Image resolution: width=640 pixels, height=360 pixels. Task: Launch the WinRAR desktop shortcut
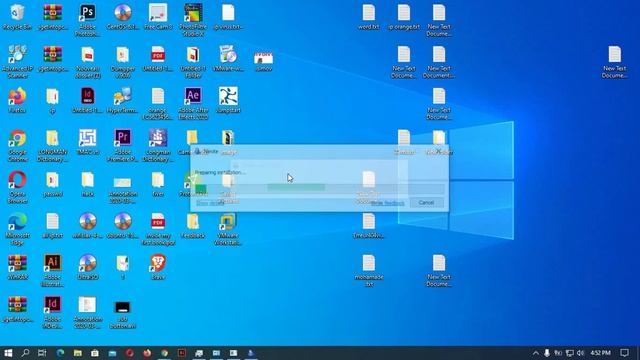(x=17, y=267)
